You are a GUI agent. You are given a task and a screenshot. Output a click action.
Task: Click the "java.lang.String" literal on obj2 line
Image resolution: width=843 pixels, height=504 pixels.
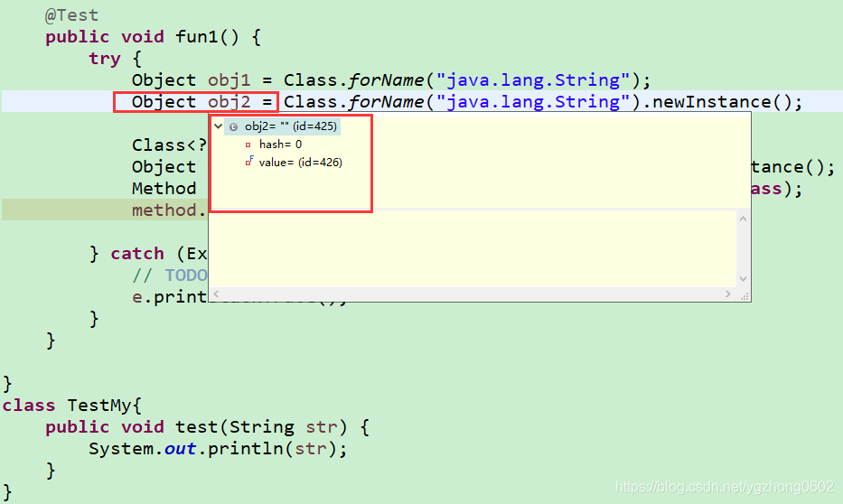pyautogui.click(x=532, y=102)
